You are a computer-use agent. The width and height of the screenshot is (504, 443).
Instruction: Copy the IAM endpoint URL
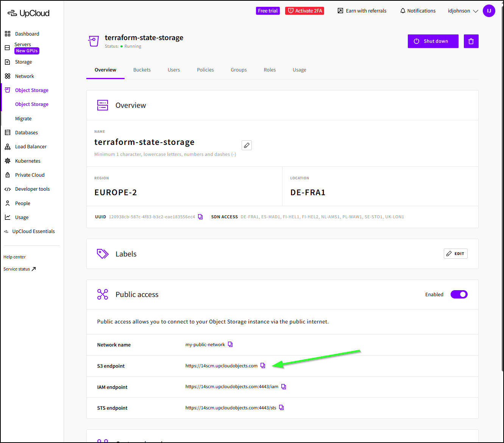coord(284,387)
